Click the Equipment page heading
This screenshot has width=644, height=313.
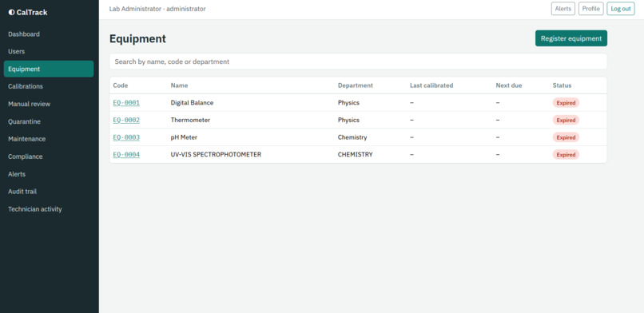137,38
